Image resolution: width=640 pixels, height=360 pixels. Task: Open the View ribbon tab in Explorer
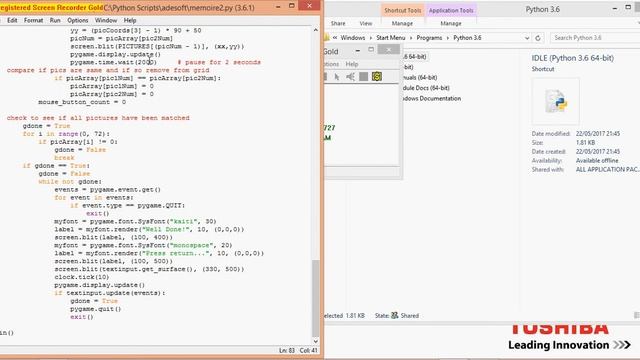366,23
